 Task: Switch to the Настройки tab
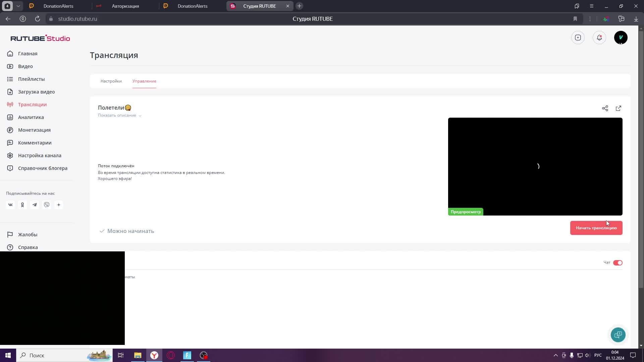111,81
